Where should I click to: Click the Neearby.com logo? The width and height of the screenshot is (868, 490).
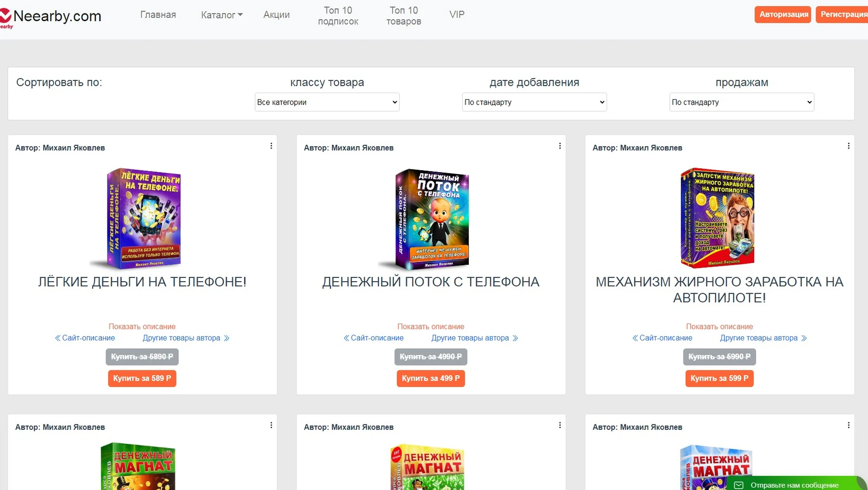pos(51,17)
